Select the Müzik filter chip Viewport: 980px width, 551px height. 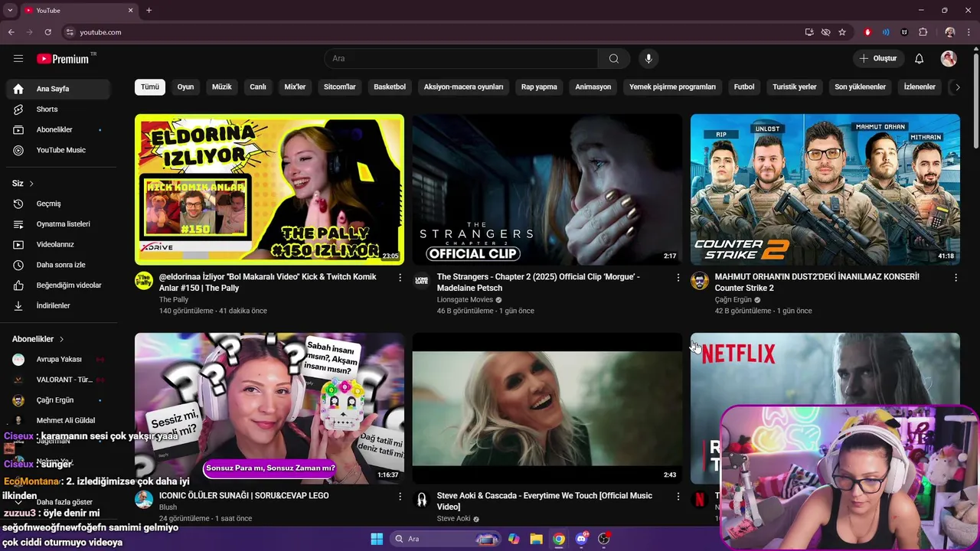222,87
